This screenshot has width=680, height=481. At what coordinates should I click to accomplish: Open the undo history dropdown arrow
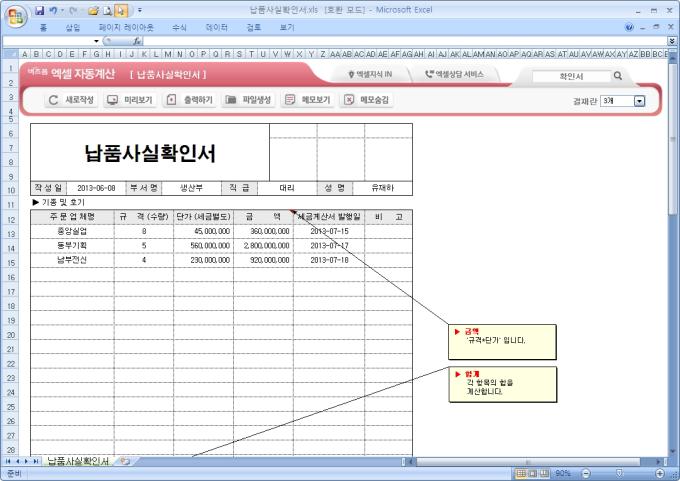[62, 10]
